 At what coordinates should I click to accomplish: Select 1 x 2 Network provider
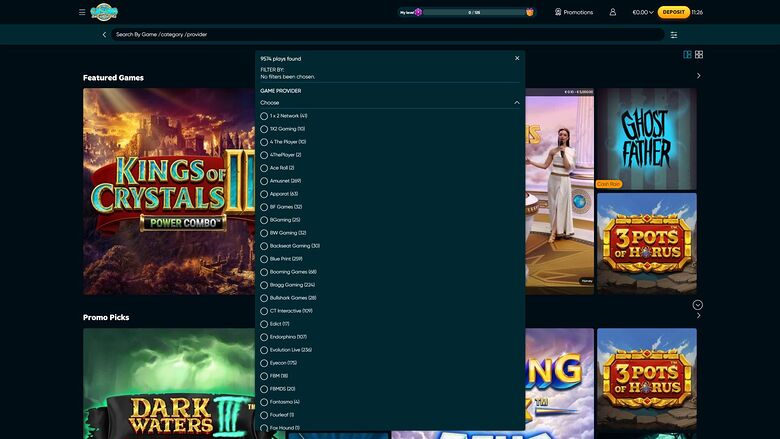click(x=284, y=116)
